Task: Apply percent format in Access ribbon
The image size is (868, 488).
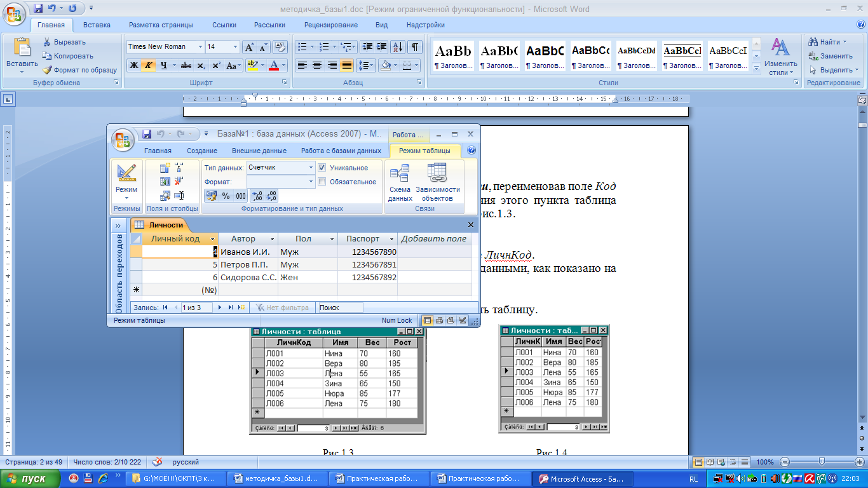Action: click(x=226, y=196)
